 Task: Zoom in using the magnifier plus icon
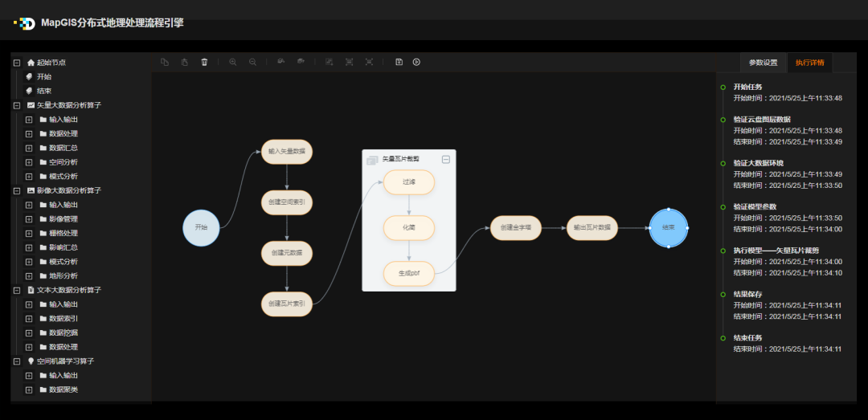tap(232, 62)
